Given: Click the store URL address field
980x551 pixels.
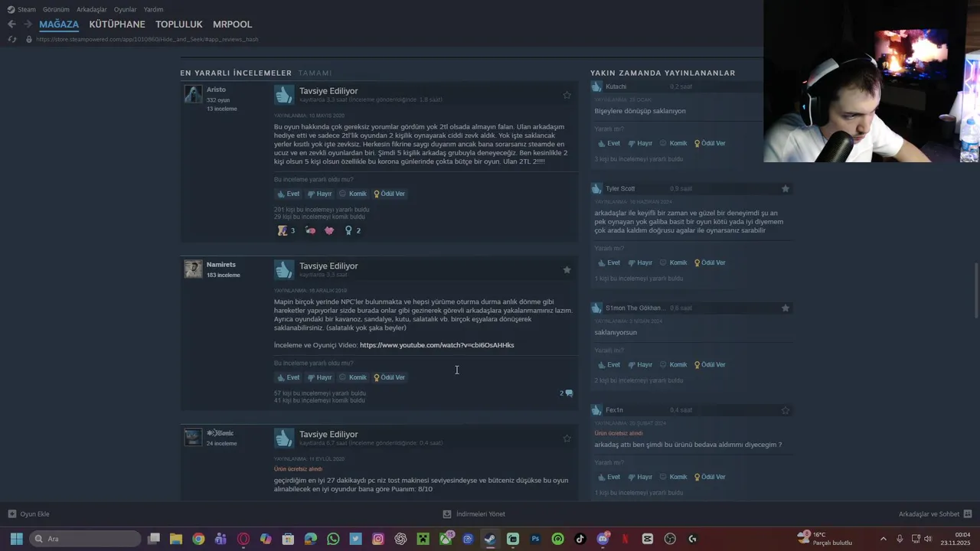Looking at the screenshot, I should tap(147, 39).
